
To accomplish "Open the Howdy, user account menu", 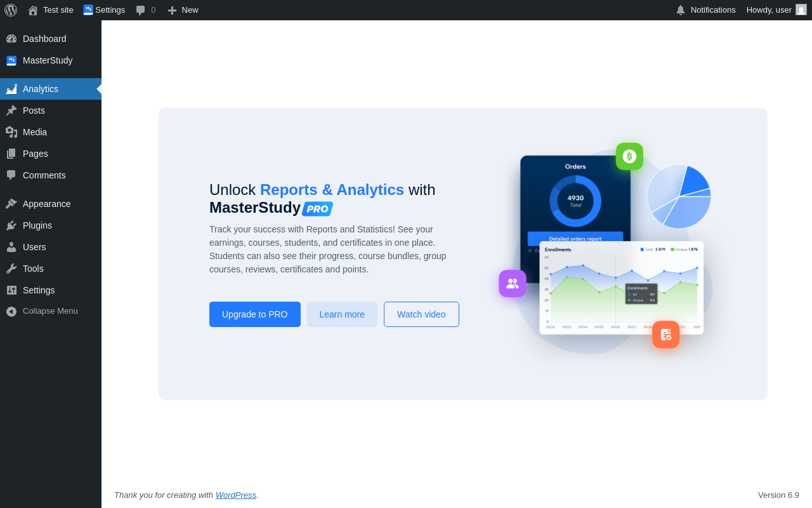I will [776, 10].
